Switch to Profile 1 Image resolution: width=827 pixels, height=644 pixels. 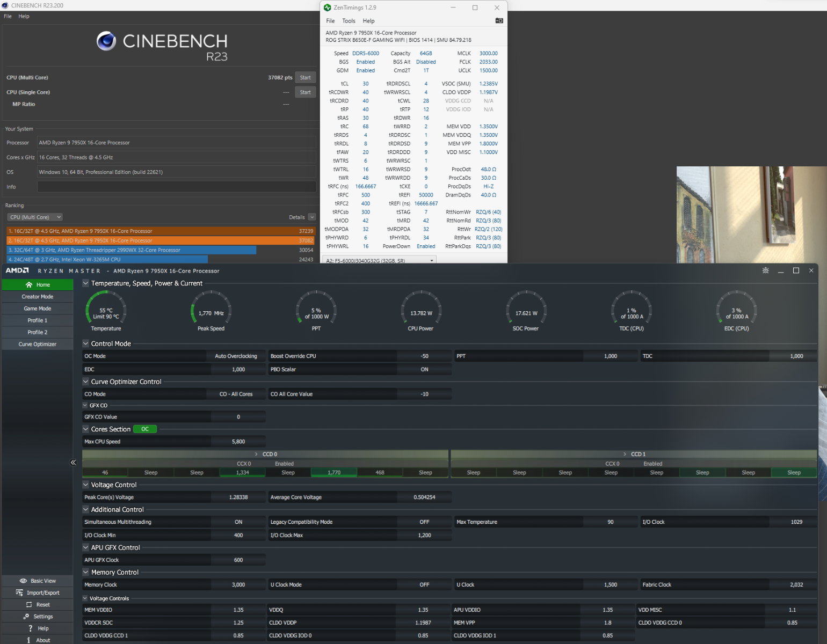point(38,320)
